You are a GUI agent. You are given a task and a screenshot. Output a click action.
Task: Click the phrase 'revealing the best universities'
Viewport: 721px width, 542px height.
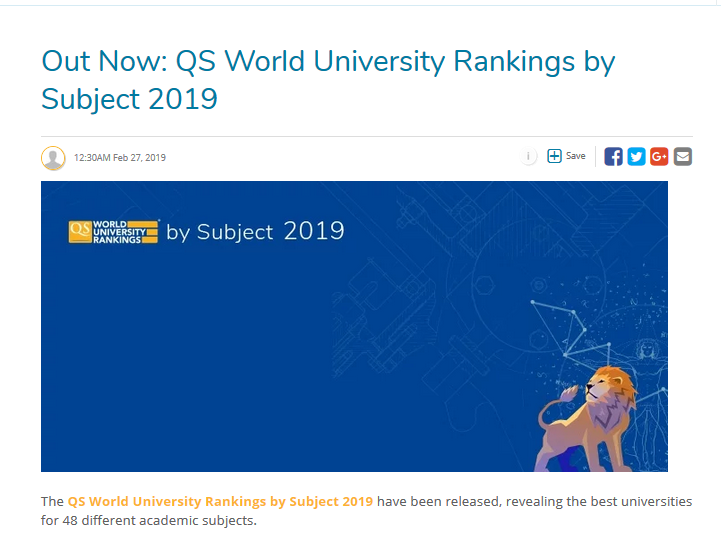coord(599,501)
